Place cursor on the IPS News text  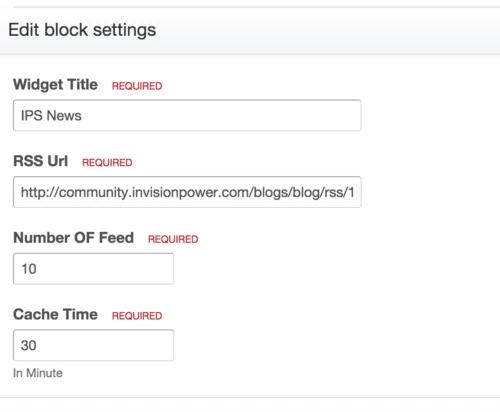click(51, 116)
